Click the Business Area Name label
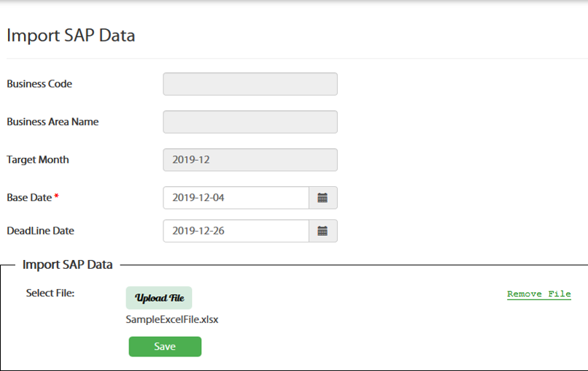 click(x=53, y=122)
